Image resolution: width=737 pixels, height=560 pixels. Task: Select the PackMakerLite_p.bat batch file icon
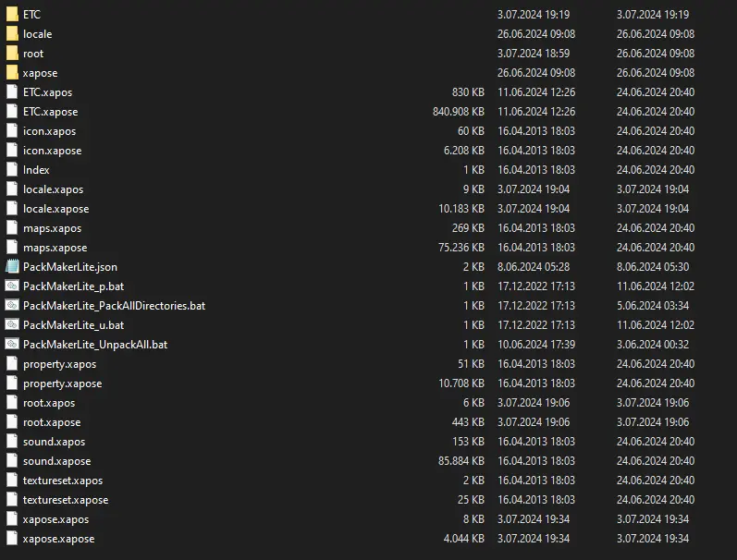pyautogui.click(x=12, y=286)
